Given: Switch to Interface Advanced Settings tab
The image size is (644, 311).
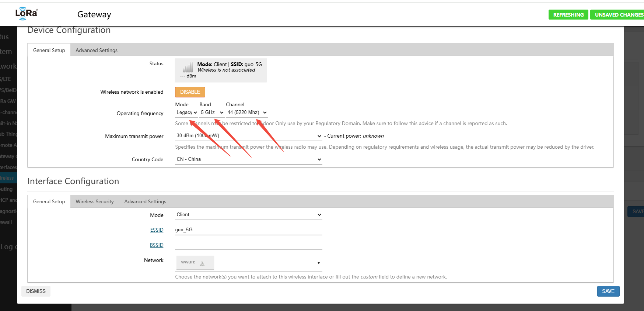Looking at the screenshot, I should (x=145, y=201).
